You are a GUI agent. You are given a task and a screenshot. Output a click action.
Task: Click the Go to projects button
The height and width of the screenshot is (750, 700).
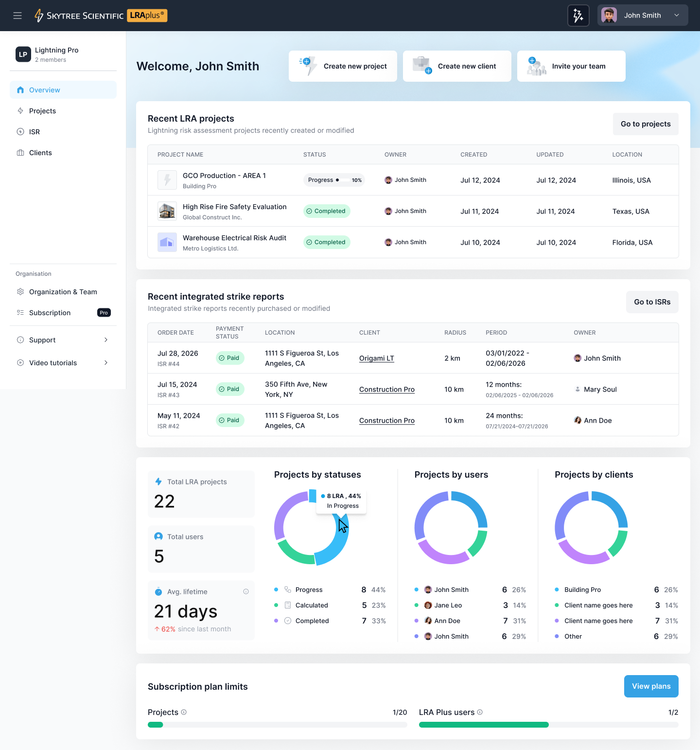646,124
